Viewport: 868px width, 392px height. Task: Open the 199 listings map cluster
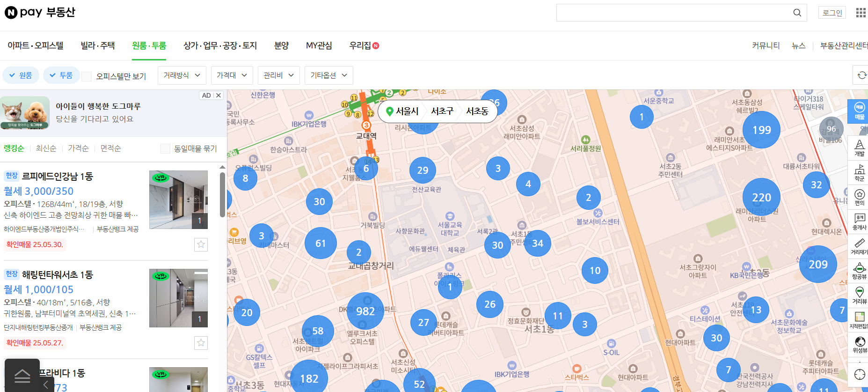click(761, 130)
